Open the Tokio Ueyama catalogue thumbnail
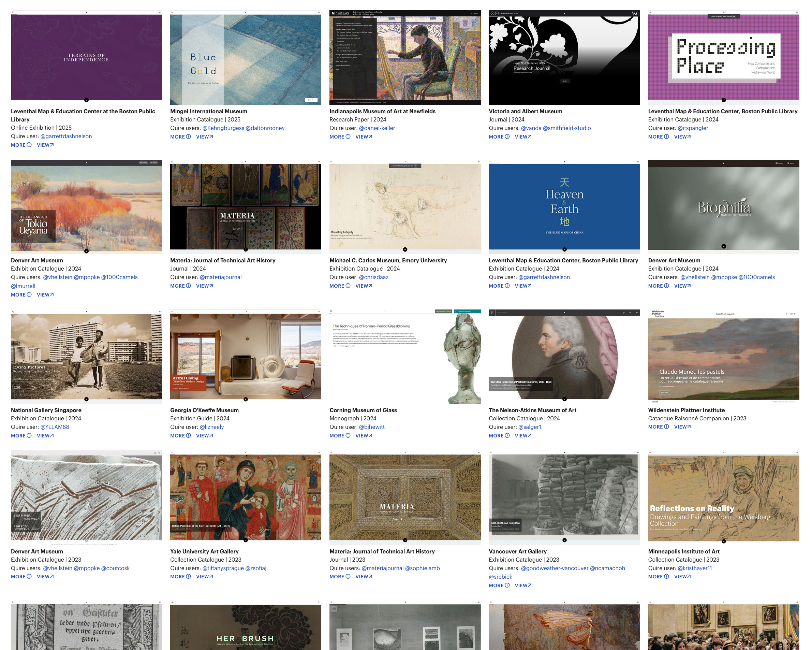Image resolution: width=812 pixels, height=650 pixels. 86,206
